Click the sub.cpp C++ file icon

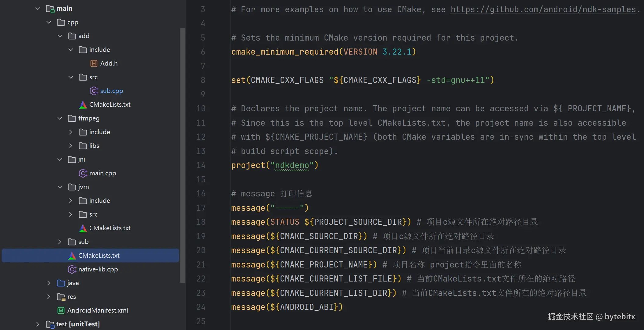(x=94, y=91)
